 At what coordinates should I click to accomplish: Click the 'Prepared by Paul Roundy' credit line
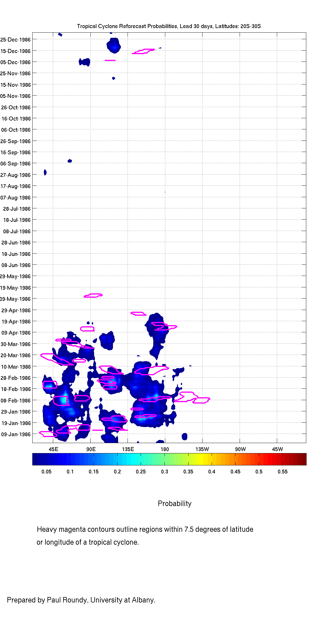(81, 600)
